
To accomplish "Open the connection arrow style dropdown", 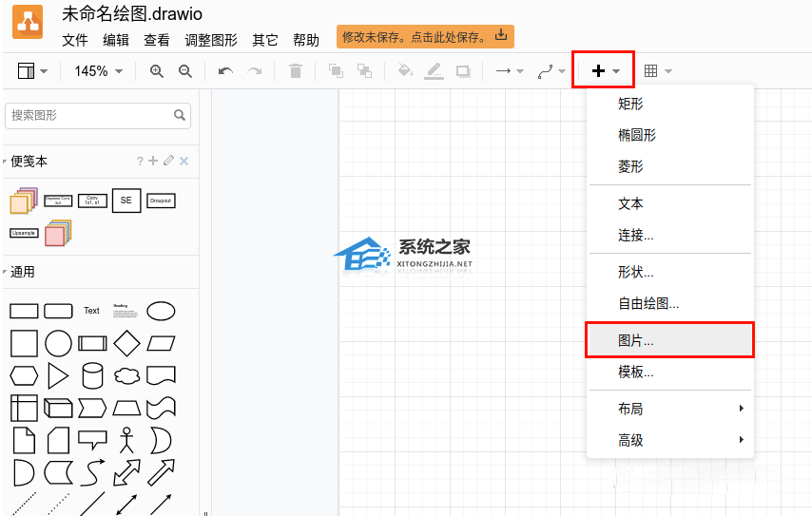I will pyautogui.click(x=510, y=71).
